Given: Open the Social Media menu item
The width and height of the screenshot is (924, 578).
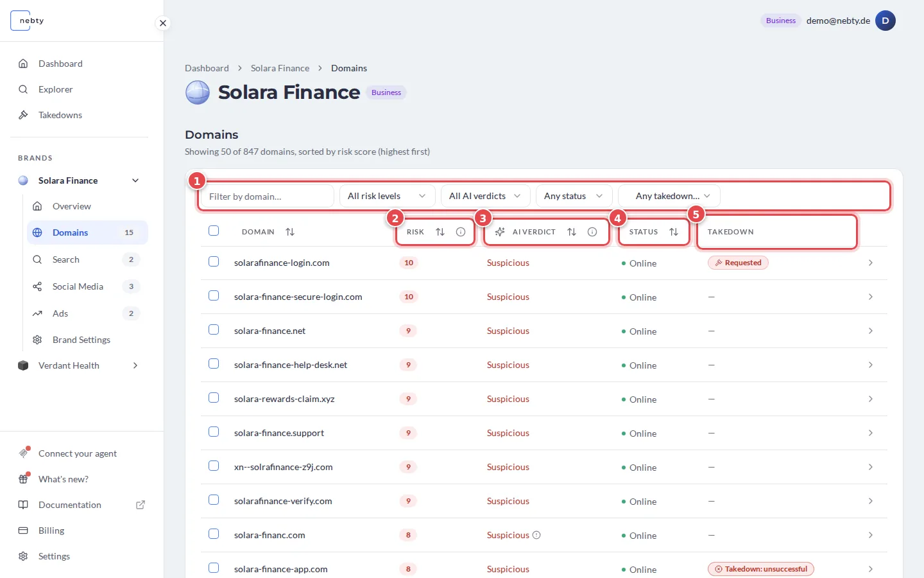Looking at the screenshot, I should (87, 286).
